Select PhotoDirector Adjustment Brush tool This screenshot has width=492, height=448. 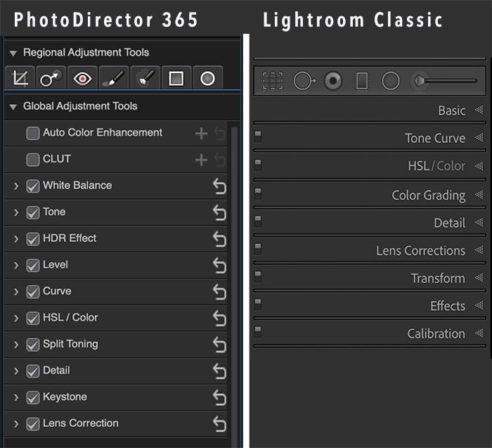pyautogui.click(x=114, y=78)
